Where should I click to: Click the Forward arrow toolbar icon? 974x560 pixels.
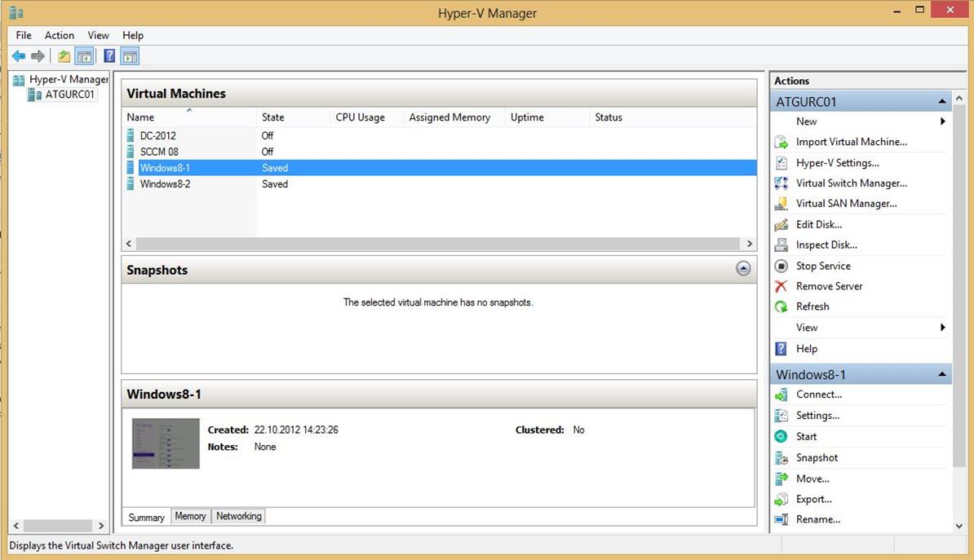pos(38,56)
